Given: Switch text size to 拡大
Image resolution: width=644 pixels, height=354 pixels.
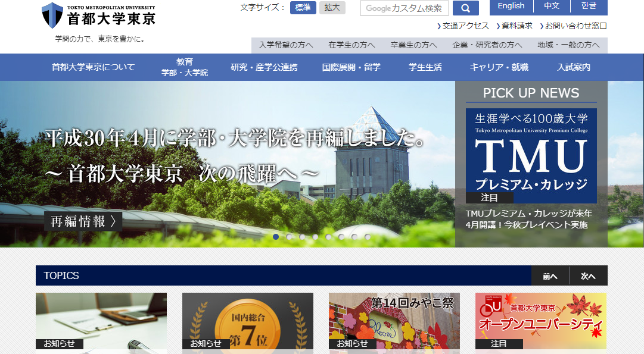Looking at the screenshot, I should pos(332,8).
